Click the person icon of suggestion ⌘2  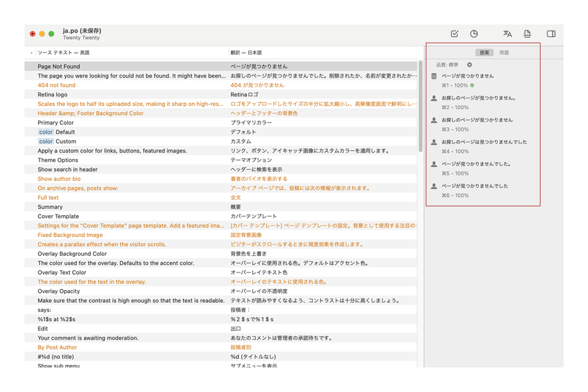pos(434,98)
